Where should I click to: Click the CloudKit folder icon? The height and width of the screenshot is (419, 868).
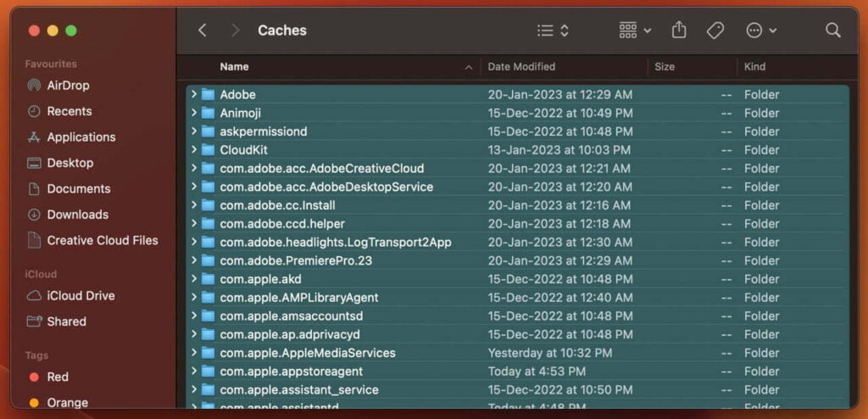tap(209, 149)
